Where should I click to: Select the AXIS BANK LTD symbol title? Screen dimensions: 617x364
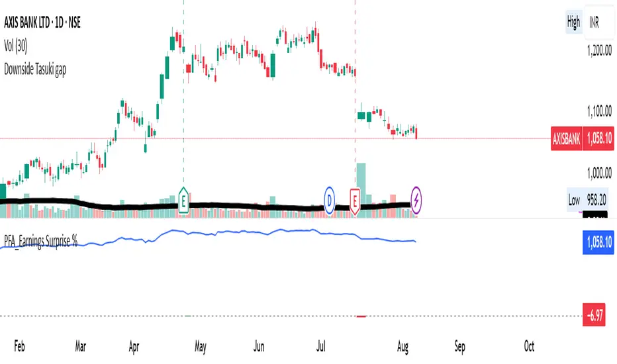[42, 23]
